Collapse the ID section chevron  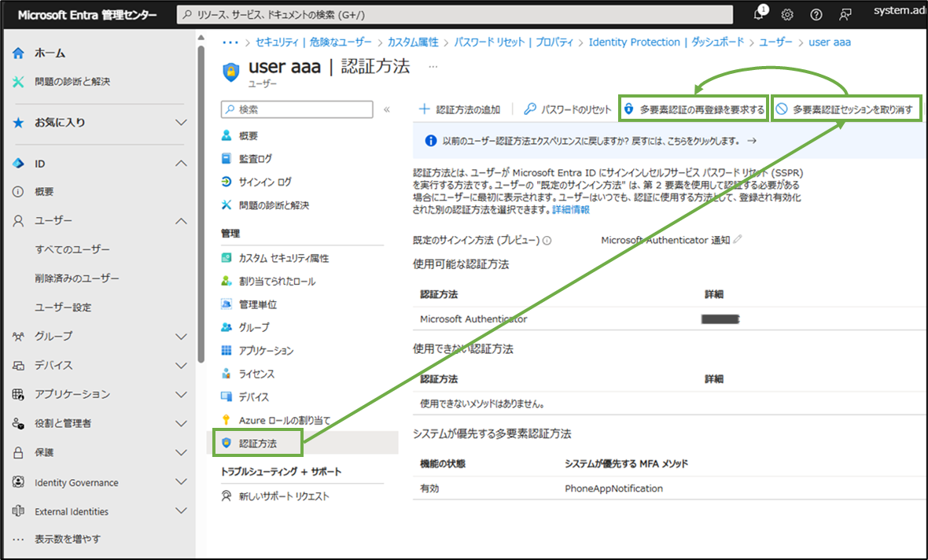[181, 164]
